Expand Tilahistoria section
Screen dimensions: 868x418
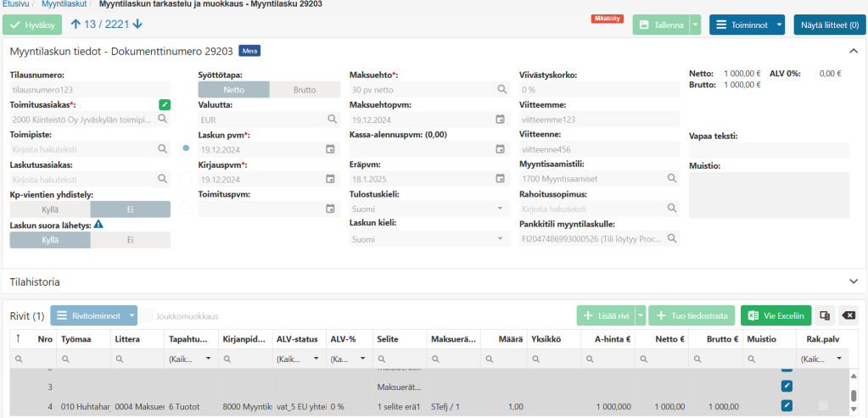point(853,281)
